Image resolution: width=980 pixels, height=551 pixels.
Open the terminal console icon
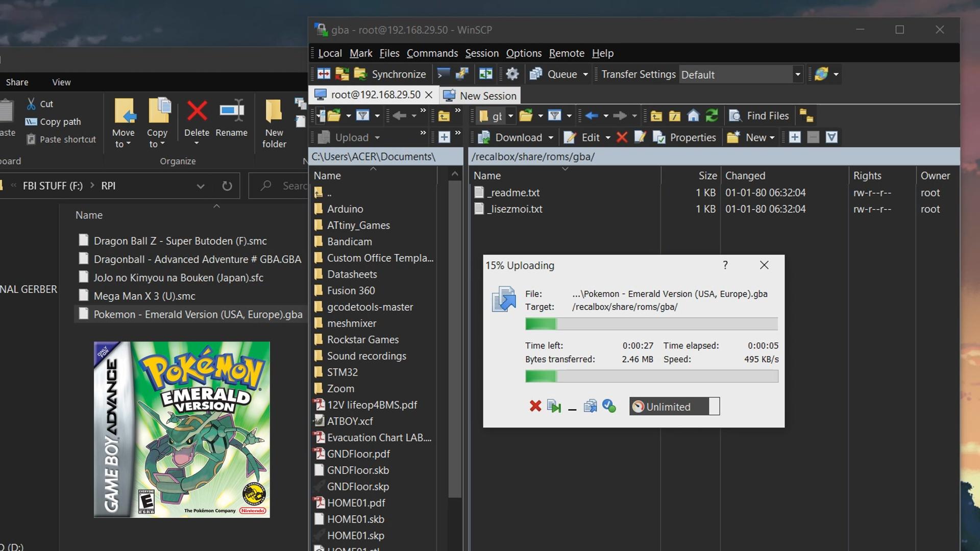(444, 74)
